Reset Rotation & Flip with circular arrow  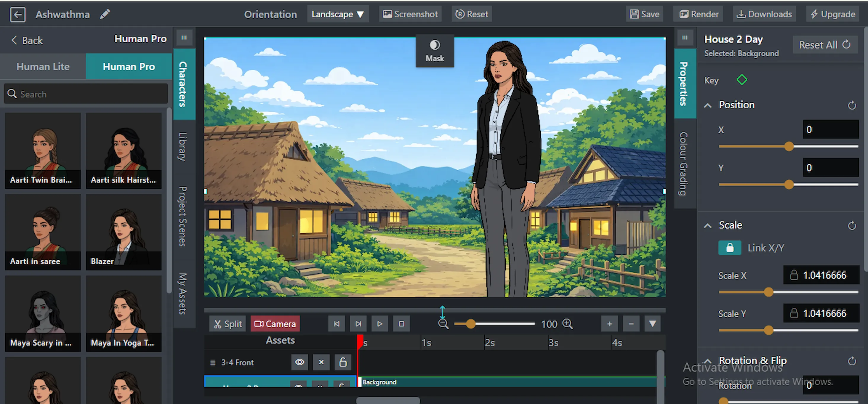coord(852,361)
